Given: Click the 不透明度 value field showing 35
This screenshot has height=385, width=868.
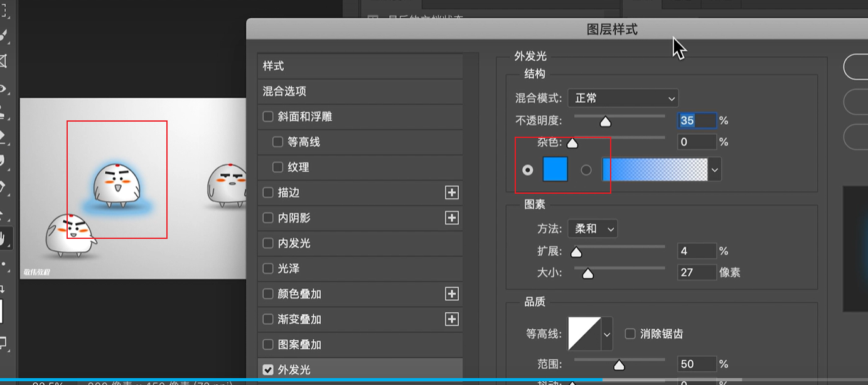Looking at the screenshot, I should pyautogui.click(x=697, y=120).
